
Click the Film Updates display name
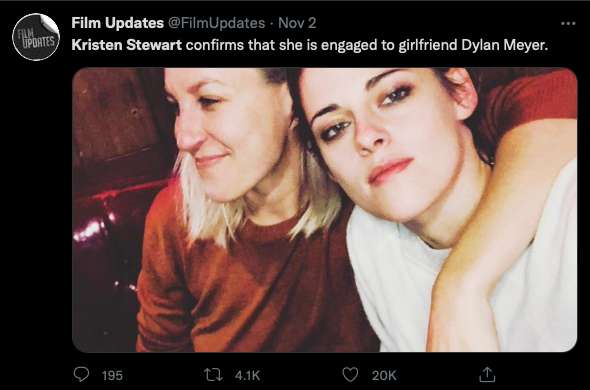coord(117,23)
